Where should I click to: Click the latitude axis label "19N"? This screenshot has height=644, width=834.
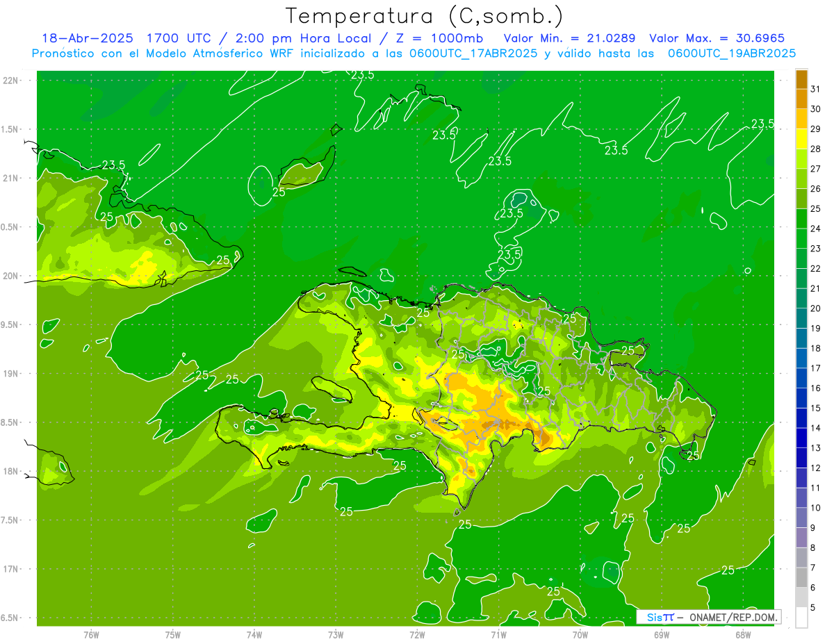click(x=10, y=373)
